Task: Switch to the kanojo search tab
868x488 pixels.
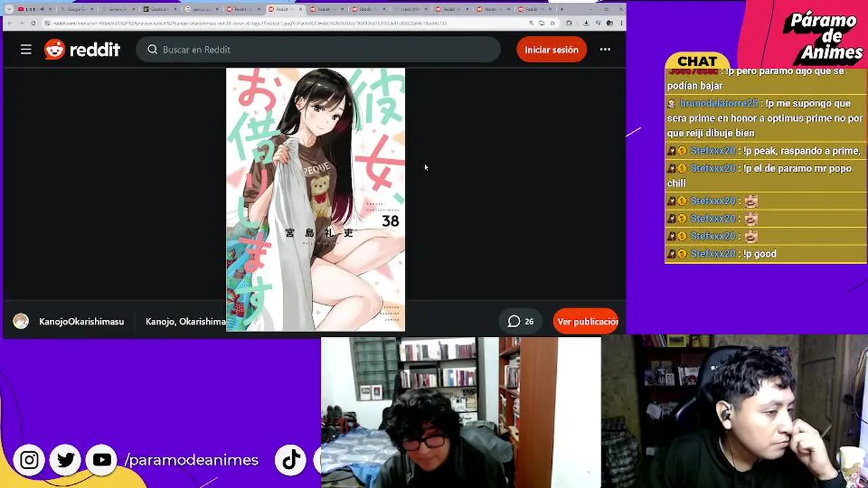Action: (x=202, y=9)
